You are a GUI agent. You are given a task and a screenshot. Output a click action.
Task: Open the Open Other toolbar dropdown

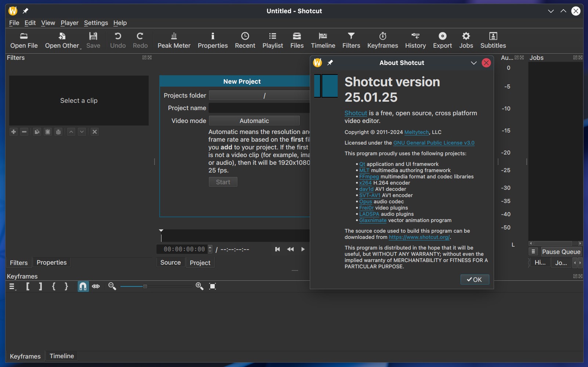(63, 40)
